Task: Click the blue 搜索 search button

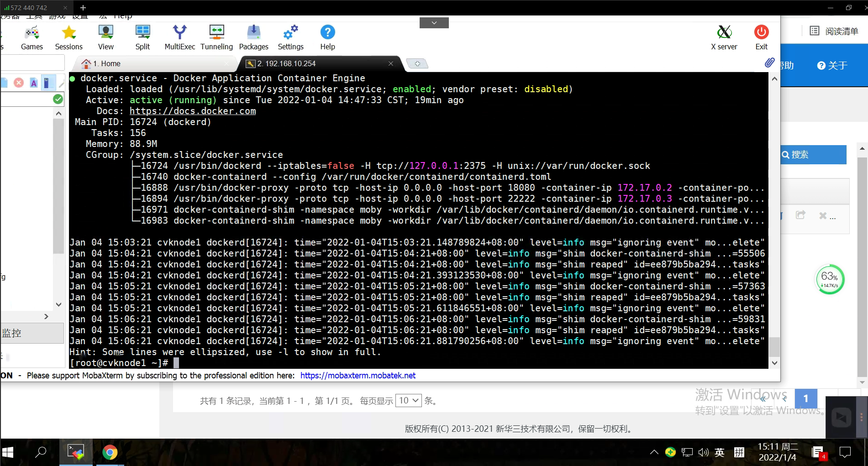Action: (x=813, y=155)
